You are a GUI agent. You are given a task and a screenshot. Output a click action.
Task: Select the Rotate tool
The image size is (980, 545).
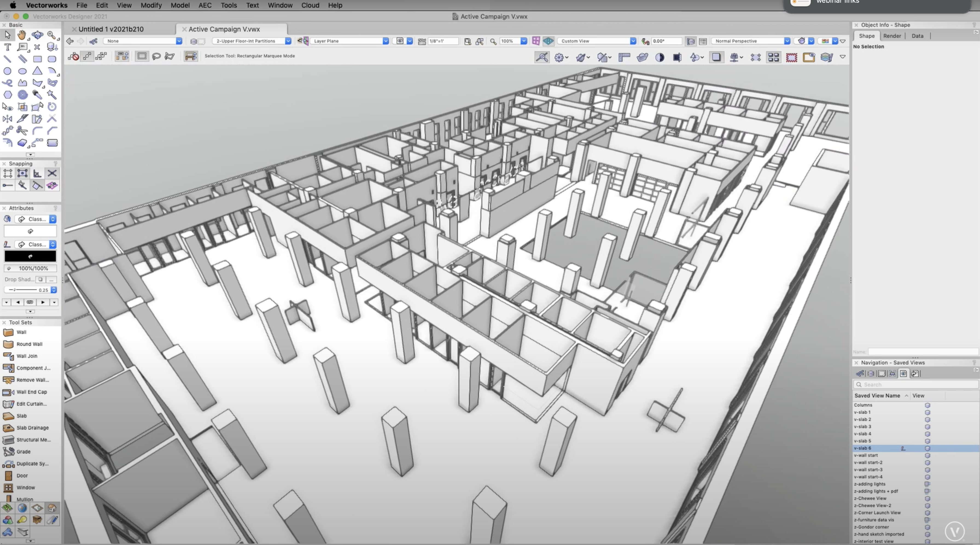52,107
